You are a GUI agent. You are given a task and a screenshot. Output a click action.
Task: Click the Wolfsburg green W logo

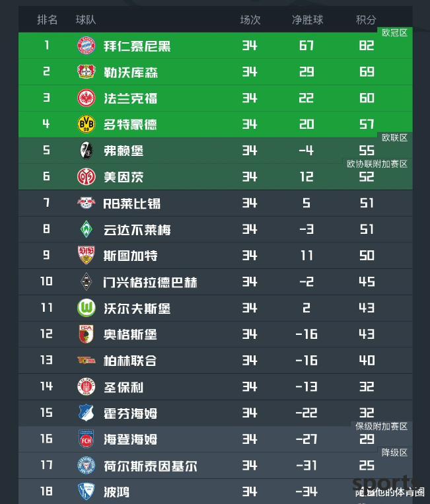click(86, 308)
